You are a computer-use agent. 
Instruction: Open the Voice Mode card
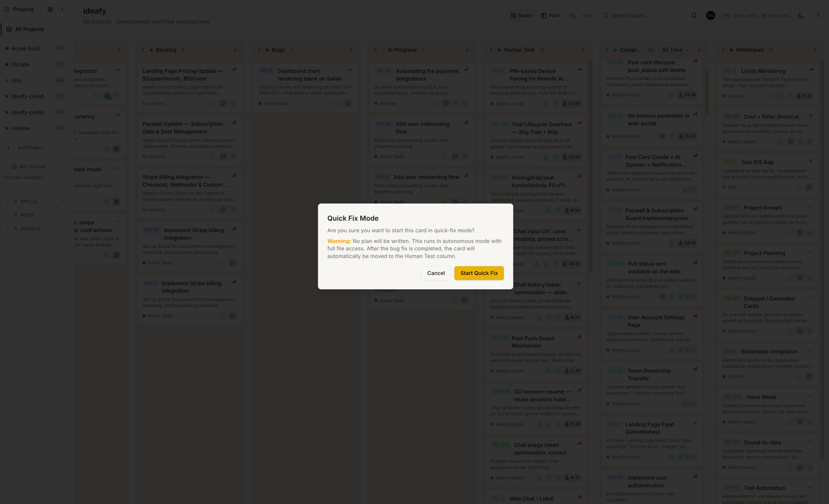point(767,409)
